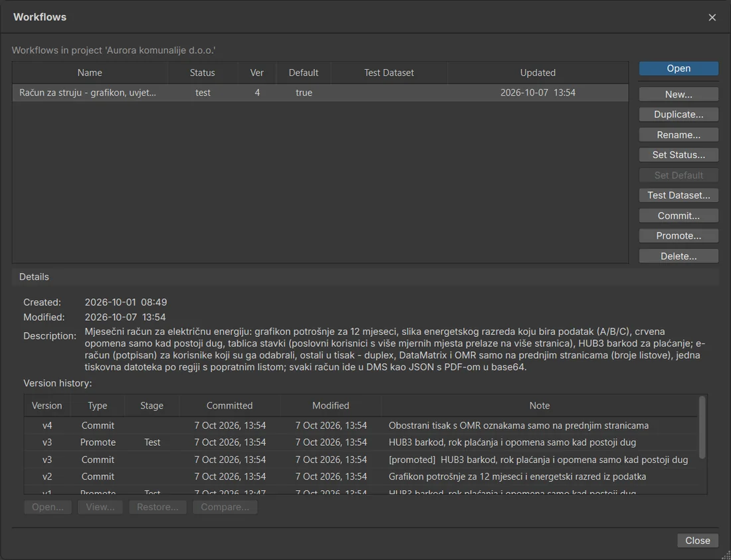Image resolution: width=731 pixels, height=560 pixels.
Task: Click the Version column header in history
Action: (47, 406)
